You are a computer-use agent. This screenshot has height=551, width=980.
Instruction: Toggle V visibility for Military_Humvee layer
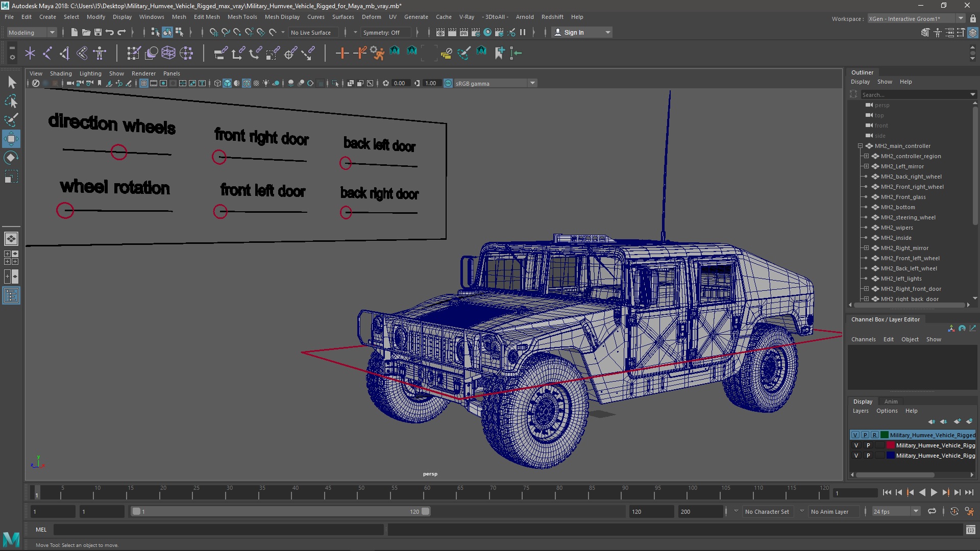855,435
